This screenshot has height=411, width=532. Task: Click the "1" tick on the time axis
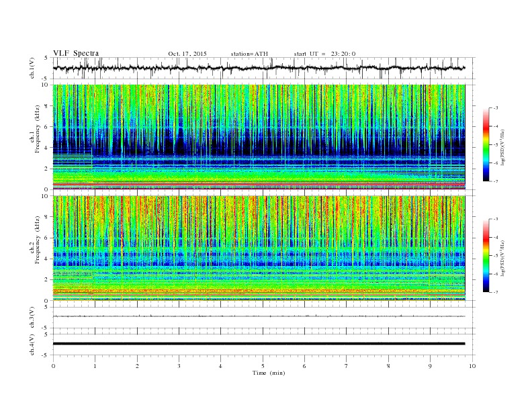click(x=95, y=366)
